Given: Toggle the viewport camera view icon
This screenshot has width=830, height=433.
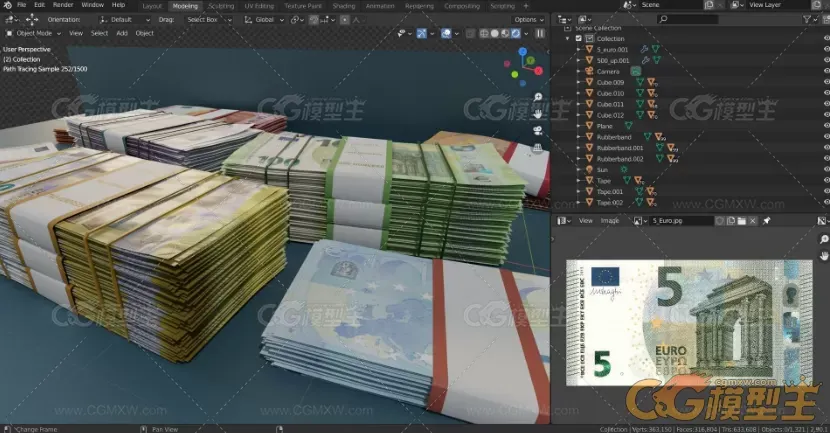Looking at the screenshot, I should [538, 130].
